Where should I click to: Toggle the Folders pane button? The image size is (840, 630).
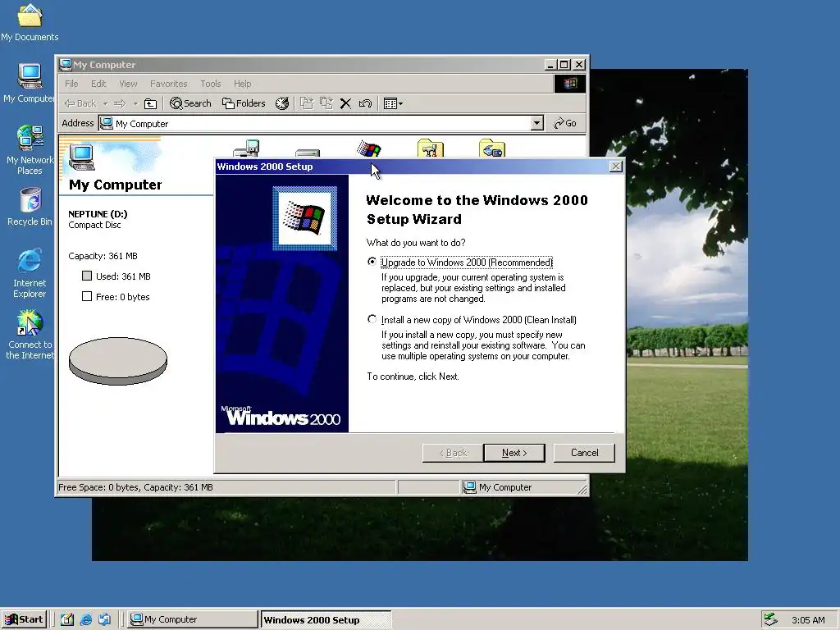click(244, 103)
